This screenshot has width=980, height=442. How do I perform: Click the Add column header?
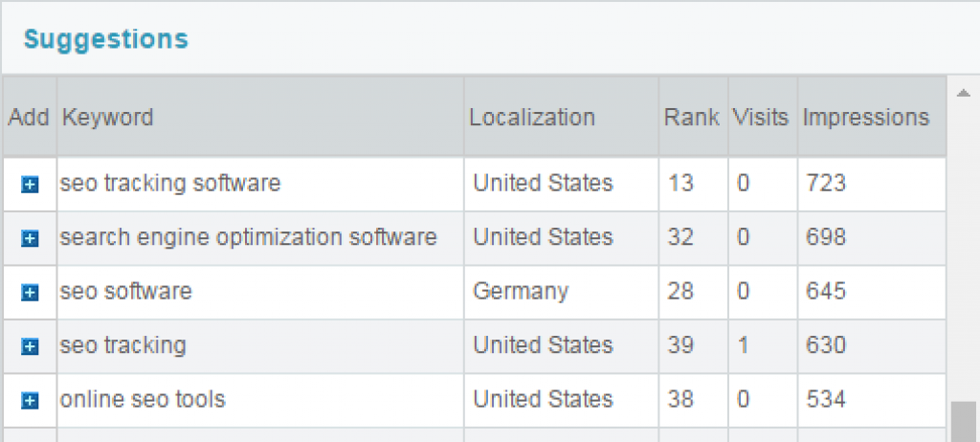click(x=30, y=117)
